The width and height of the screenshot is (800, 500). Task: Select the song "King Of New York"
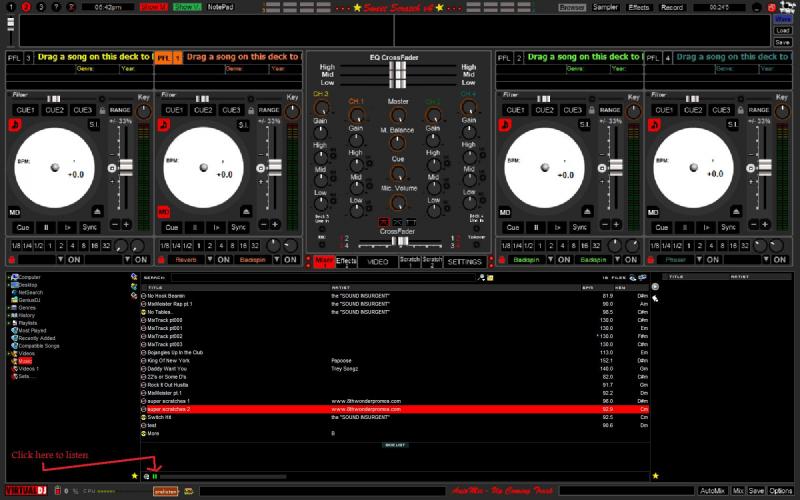[395, 361]
